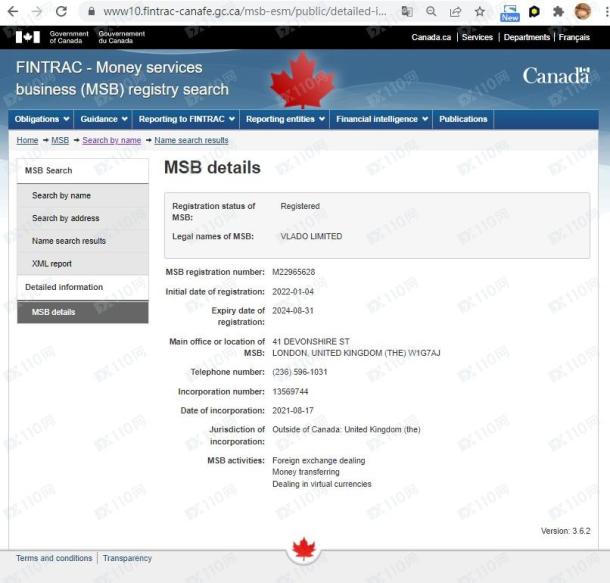
Task: Expand the Financial intelligence menu
Action: [x=381, y=119]
